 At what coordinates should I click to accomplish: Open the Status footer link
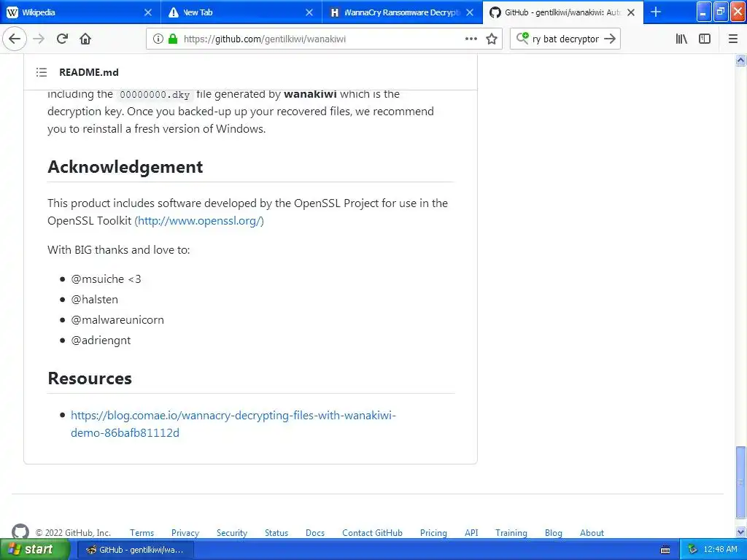[276, 533]
